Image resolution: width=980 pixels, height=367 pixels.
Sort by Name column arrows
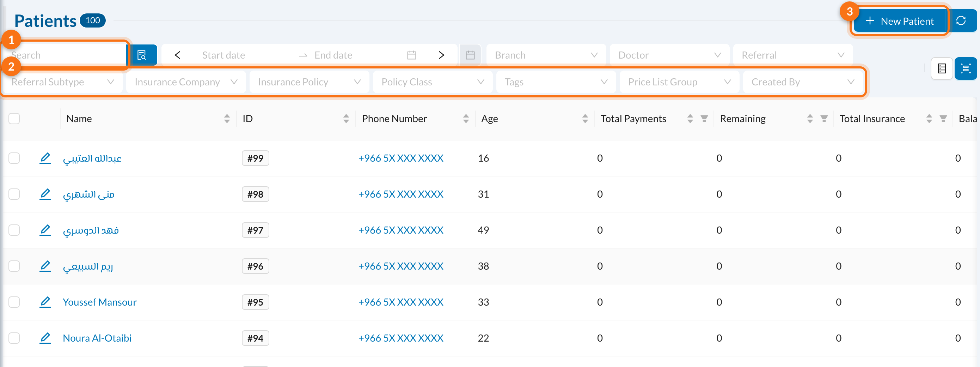click(227, 119)
